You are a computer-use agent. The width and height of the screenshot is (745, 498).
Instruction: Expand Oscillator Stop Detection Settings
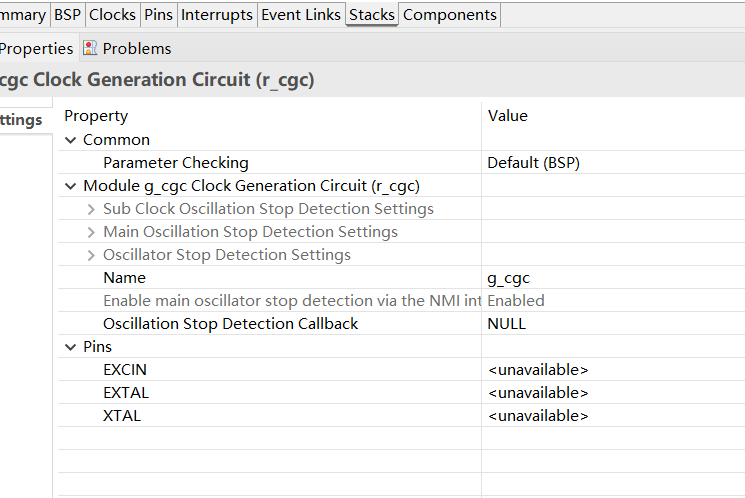tap(91, 255)
